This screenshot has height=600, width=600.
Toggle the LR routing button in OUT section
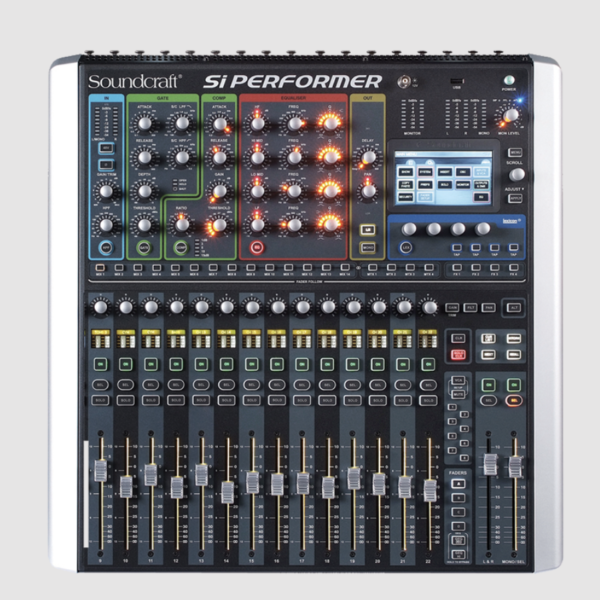pos(368,230)
